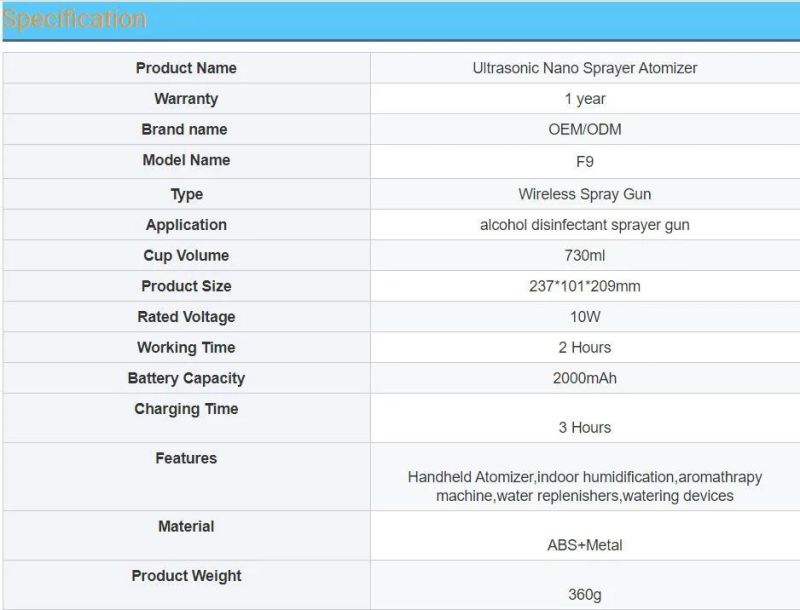
Task: Click the Charging Time label
Action: click(186, 409)
